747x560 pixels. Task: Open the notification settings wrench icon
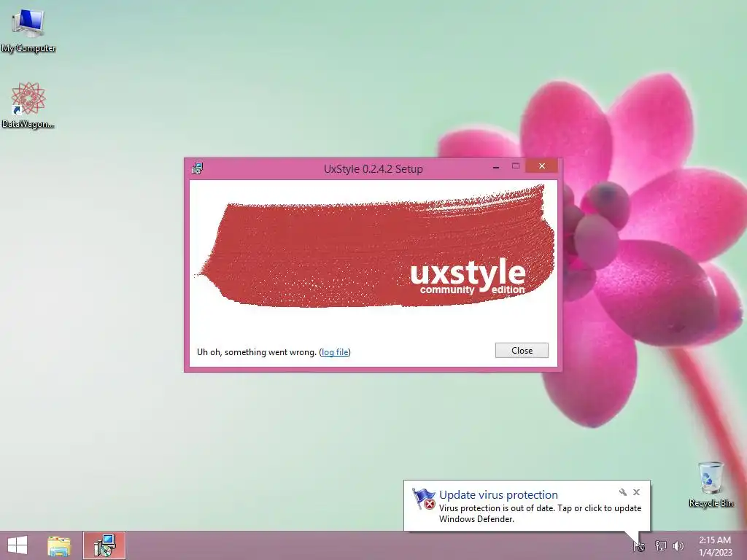click(623, 492)
